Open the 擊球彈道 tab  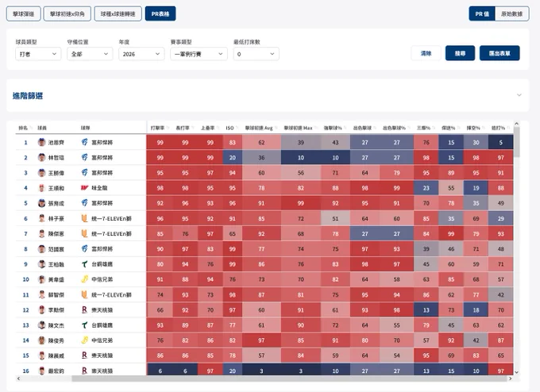[x=23, y=13]
